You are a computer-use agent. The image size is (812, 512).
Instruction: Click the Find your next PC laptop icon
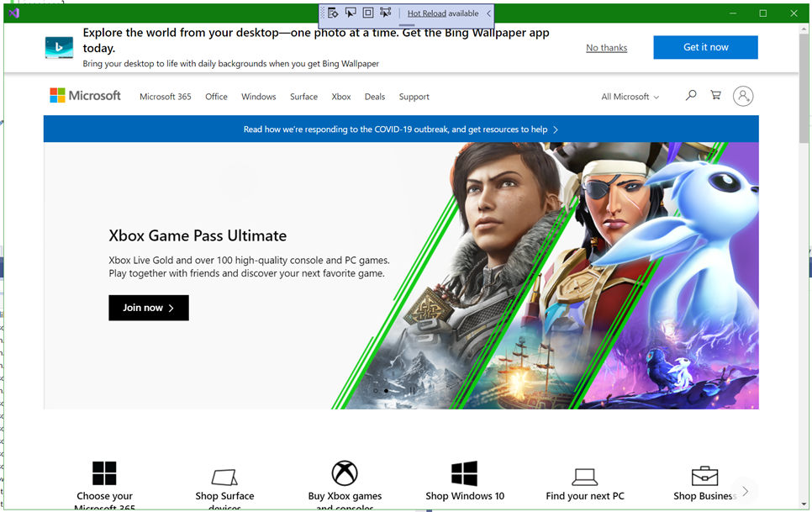(585, 477)
